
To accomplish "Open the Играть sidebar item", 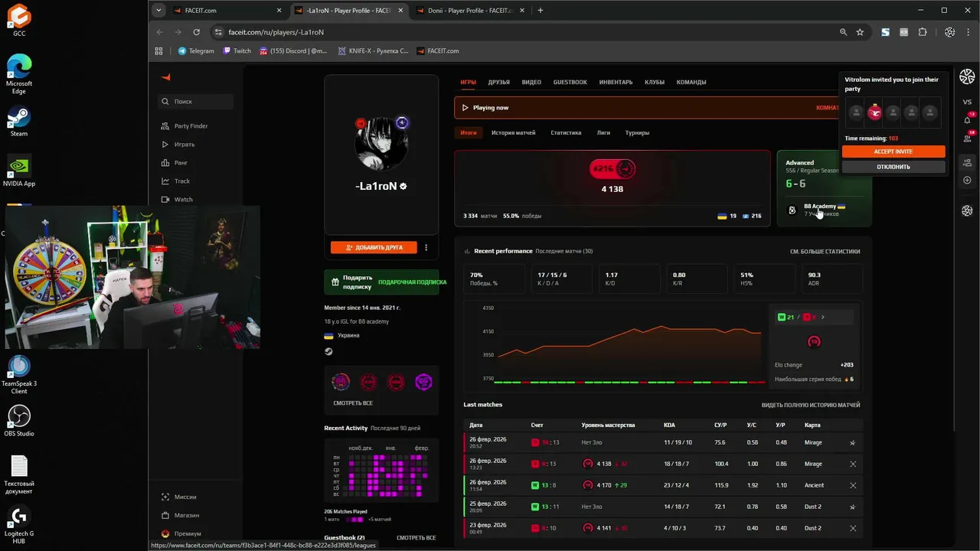I will point(178,144).
